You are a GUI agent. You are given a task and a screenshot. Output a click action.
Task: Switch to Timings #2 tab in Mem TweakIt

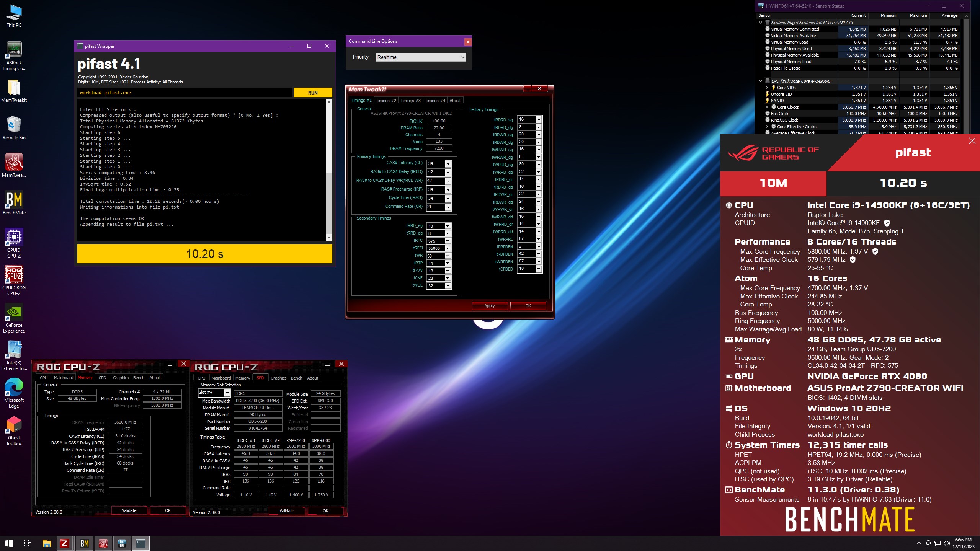[x=386, y=101]
